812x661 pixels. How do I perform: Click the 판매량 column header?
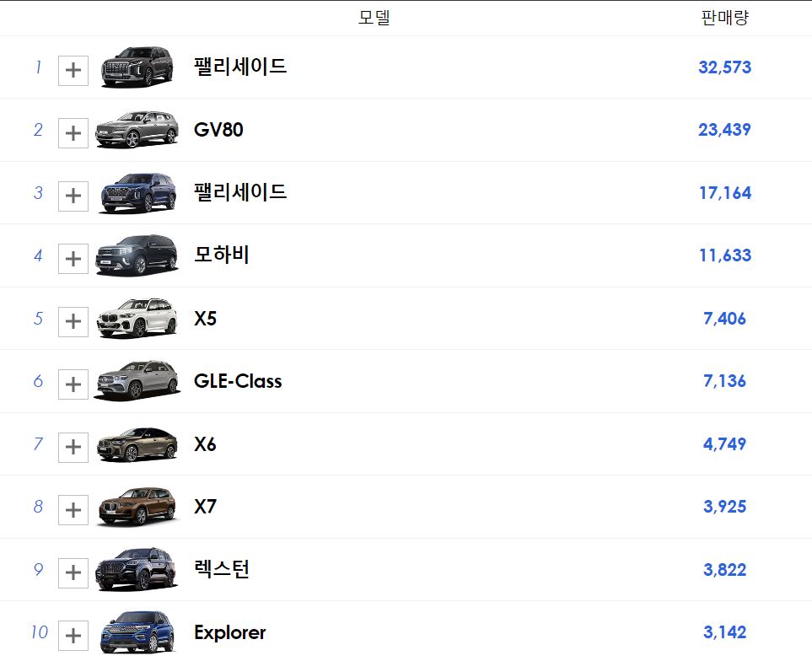(x=724, y=18)
